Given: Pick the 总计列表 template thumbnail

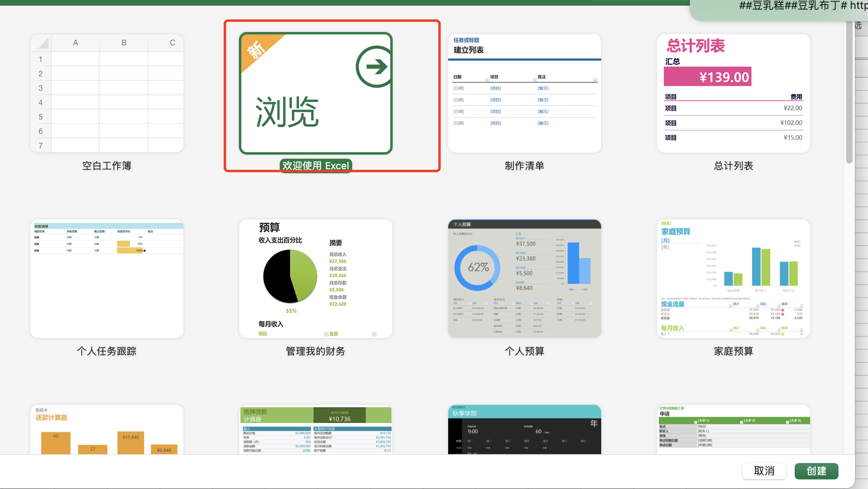Looking at the screenshot, I should click(x=734, y=93).
